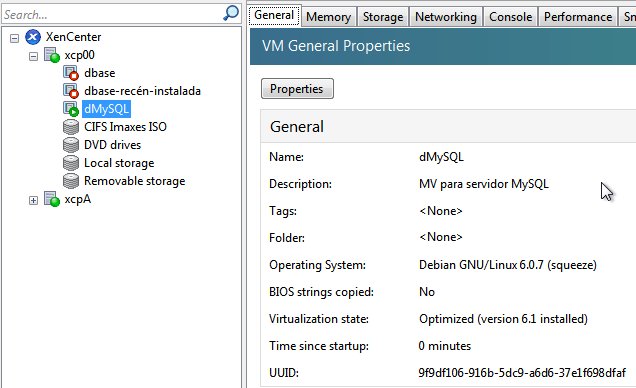636x388 pixels.
Task: Click BIOS strings copied value No
Action: tap(427, 292)
